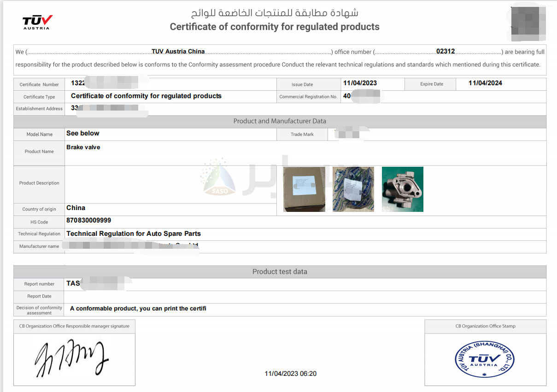Click the 'Commercial Registration No.' label
This screenshot has height=392, width=557.
[308, 97]
